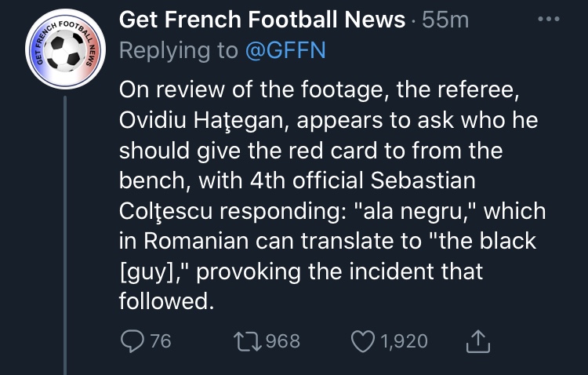Click the Get French Football News account name
Viewport: 588px width, 375px height.
pyautogui.click(x=262, y=19)
